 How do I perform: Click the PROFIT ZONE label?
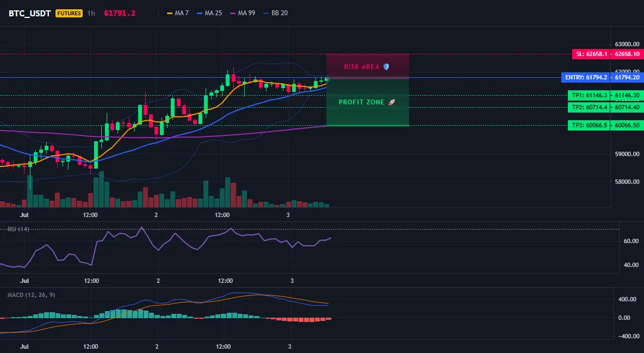tap(367, 102)
